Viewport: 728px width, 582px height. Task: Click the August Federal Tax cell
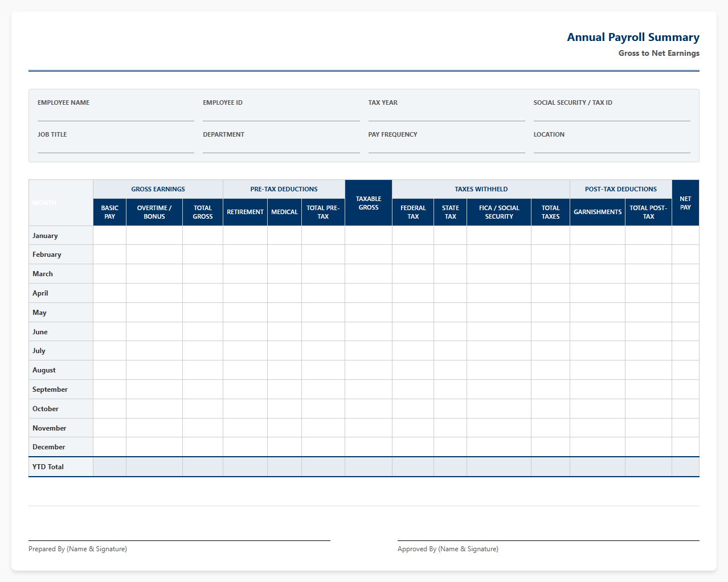click(413, 370)
